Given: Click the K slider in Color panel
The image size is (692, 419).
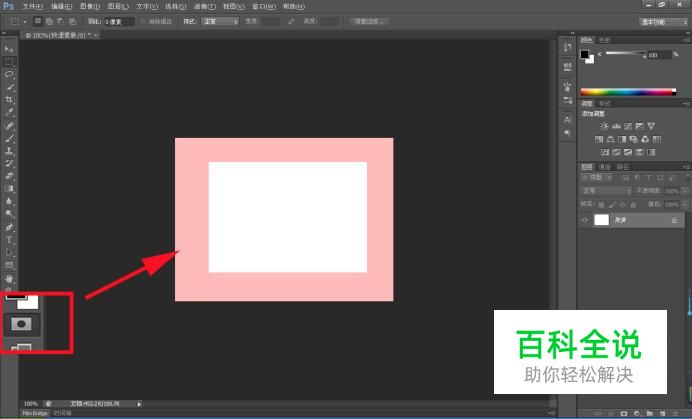Looking at the screenshot, I should 624,53.
